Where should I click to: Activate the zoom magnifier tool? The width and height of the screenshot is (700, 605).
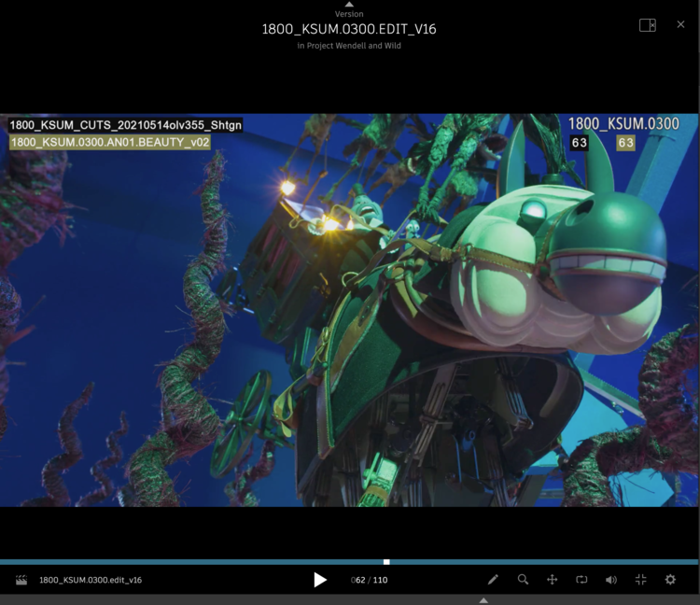pos(523,580)
